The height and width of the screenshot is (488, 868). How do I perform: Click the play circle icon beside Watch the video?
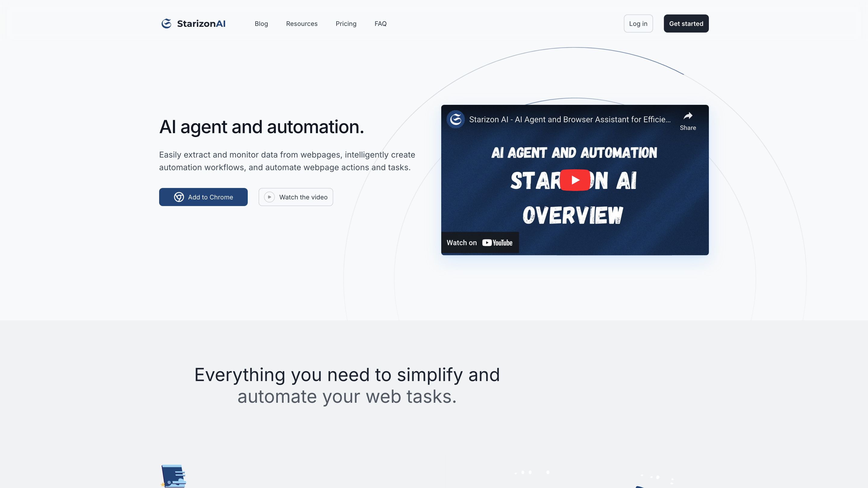[x=269, y=197]
